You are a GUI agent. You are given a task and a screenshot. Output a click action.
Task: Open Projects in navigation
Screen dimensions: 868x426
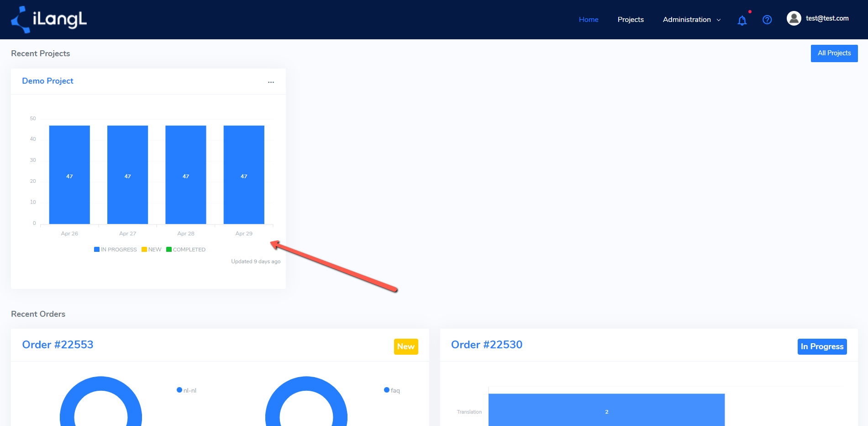pyautogui.click(x=631, y=20)
